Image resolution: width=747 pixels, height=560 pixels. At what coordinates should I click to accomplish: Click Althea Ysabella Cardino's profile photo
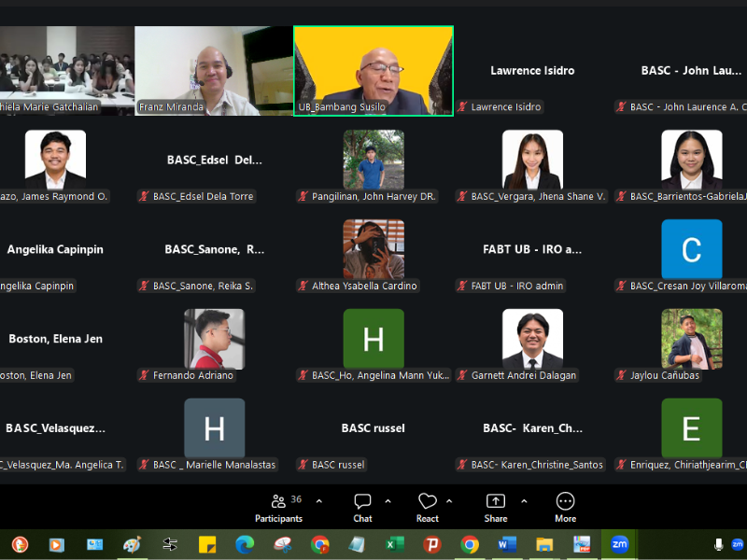(x=373, y=249)
